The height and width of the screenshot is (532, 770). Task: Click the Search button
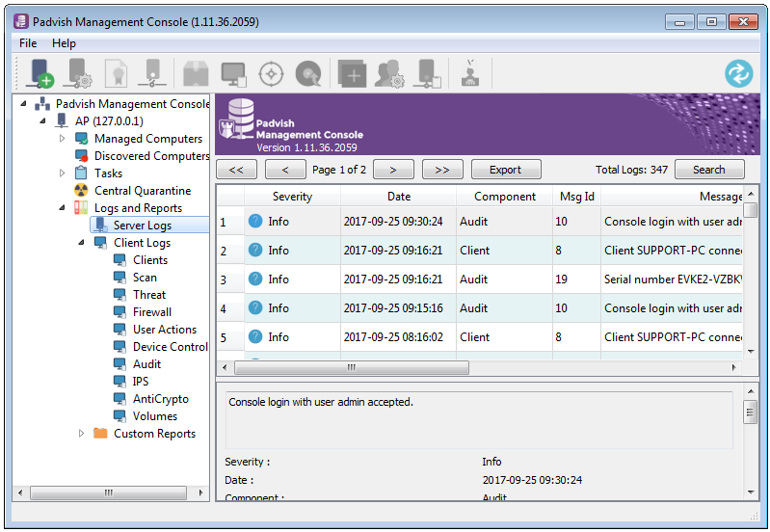point(709,170)
